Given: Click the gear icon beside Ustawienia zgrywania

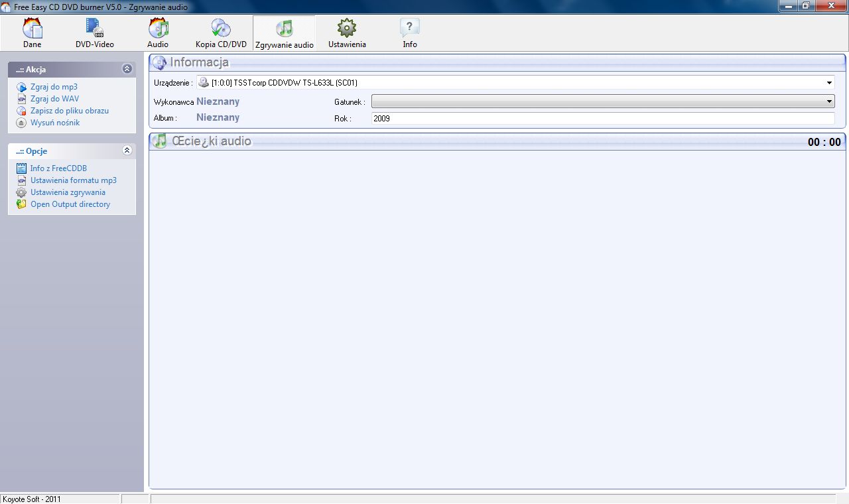Looking at the screenshot, I should click(21, 192).
